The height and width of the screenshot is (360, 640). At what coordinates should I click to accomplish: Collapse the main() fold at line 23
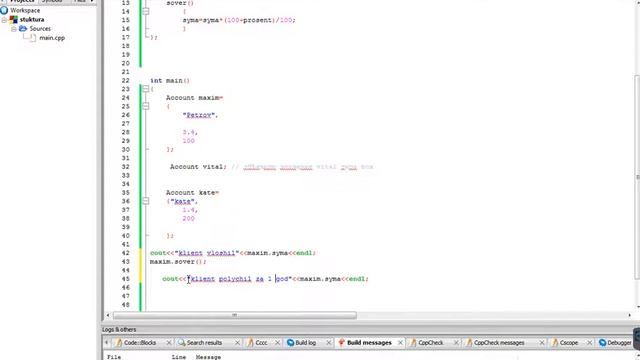(x=146, y=89)
